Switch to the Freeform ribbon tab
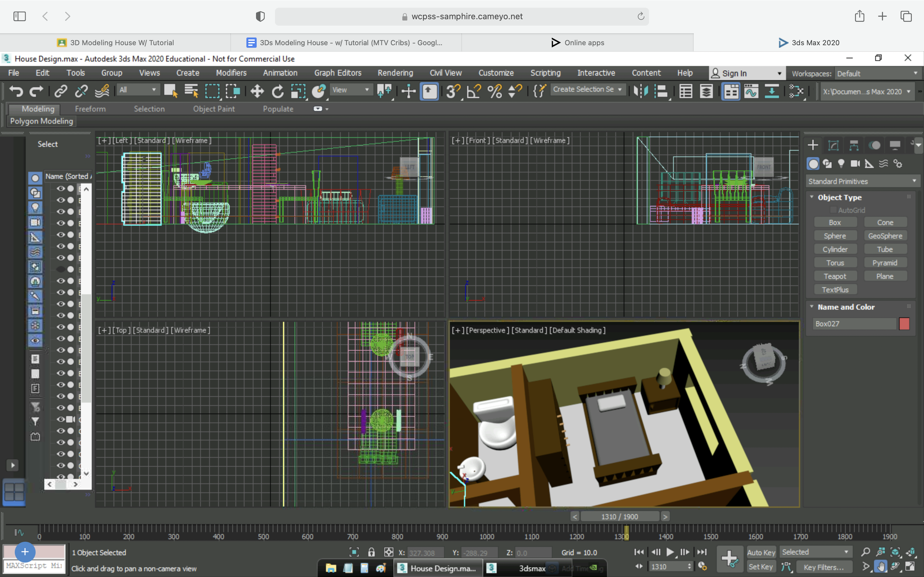This screenshot has width=924, height=577. (90, 109)
